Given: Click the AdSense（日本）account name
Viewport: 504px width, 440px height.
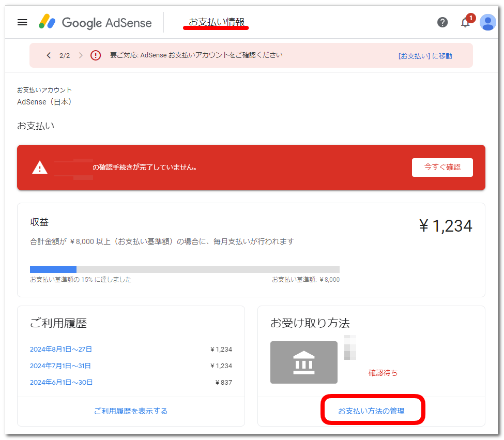Looking at the screenshot, I should click(x=44, y=102).
